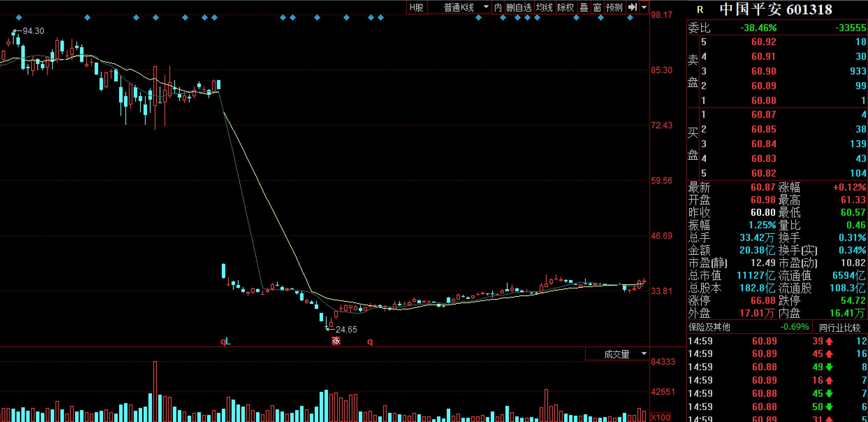This screenshot has width=868, height=422.
Task: Open the 同行业比较 tab
Action: pos(840,328)
